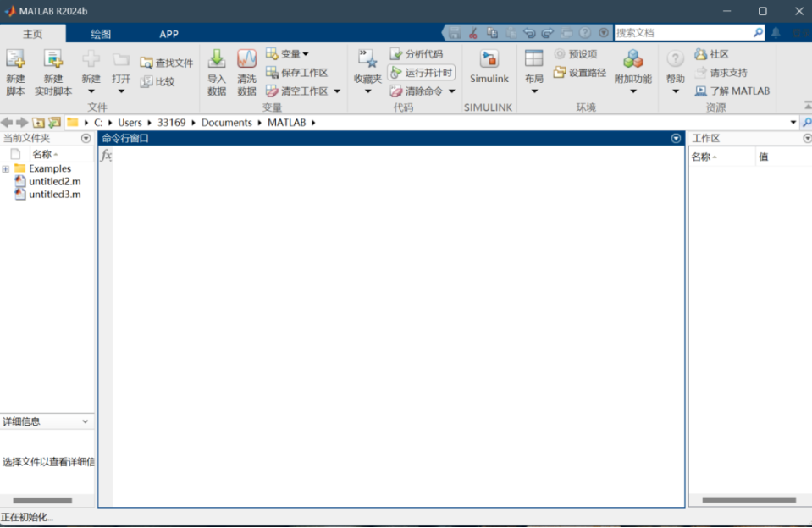
Task: Go back with the address bar back arrow
Action: pos(7,122)
